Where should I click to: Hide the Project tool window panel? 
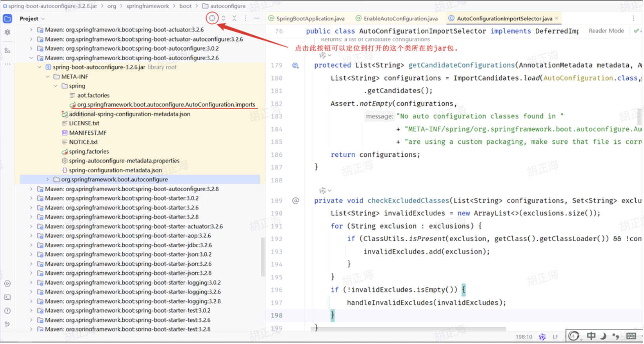[x=257, y=18]
